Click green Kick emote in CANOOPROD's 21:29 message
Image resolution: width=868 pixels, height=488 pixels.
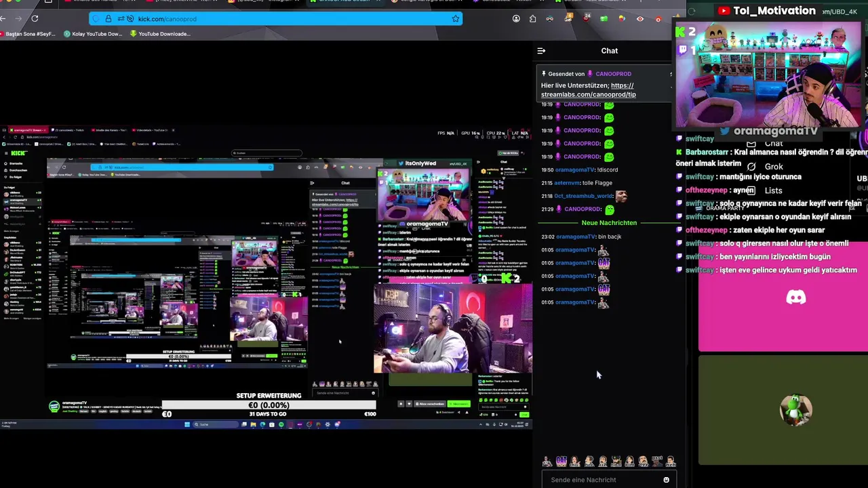coord(609,209)
